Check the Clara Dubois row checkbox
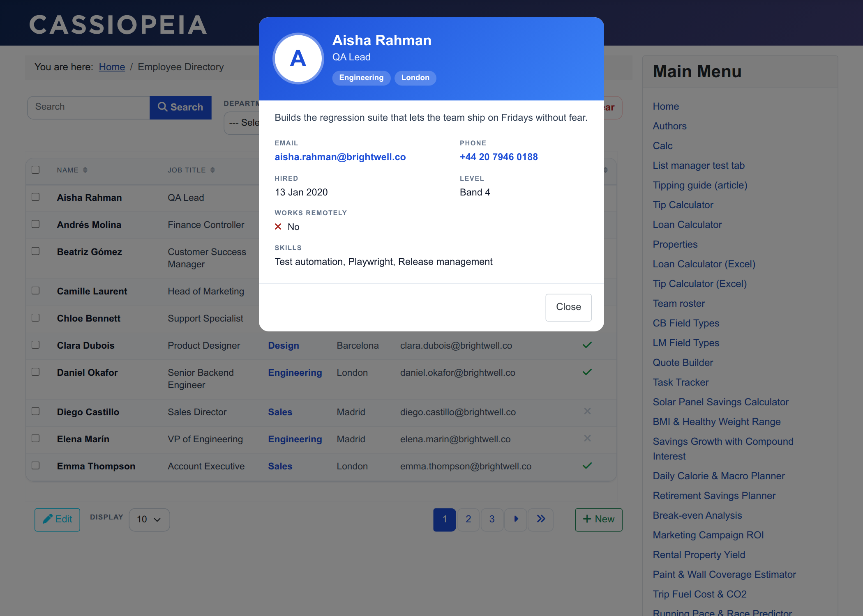The width and height of the screenshot is (863, 616). click(x=36, y=345)
